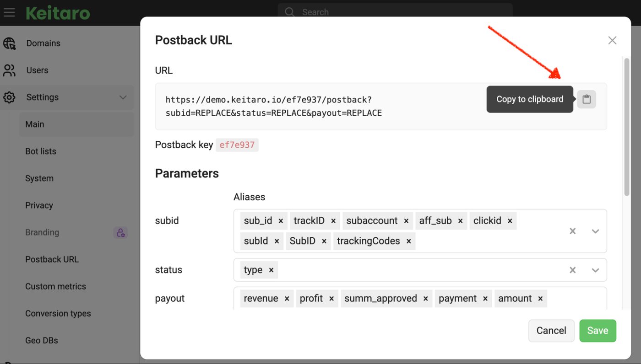The height and width of the screenshot is (364, 641).
Task: Remove the aff_sub alias tag
Action: point(460,221)
